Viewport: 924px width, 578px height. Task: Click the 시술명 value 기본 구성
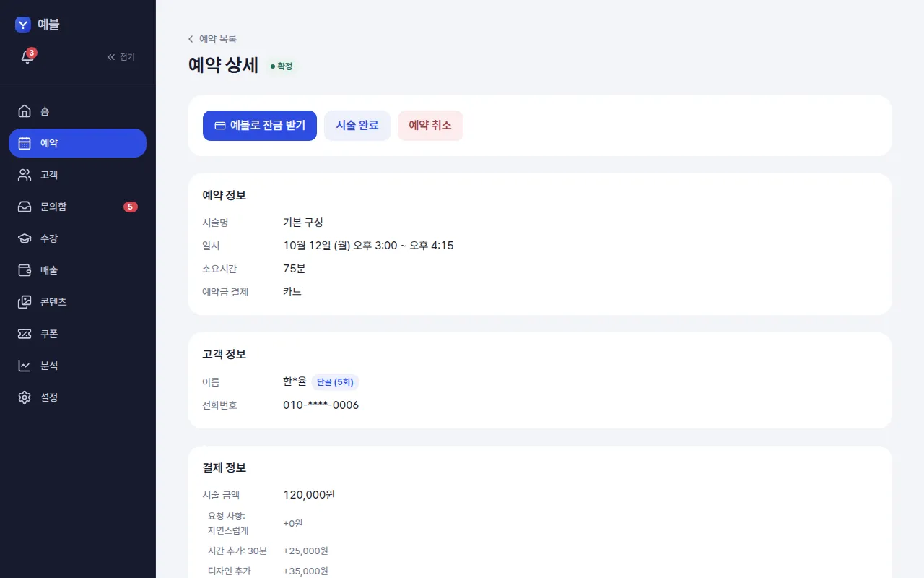tap(303, 223)
